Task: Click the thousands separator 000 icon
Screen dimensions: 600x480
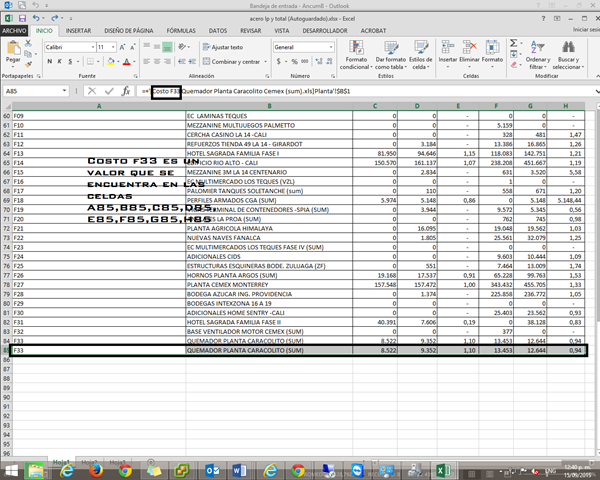Action: 305,61
